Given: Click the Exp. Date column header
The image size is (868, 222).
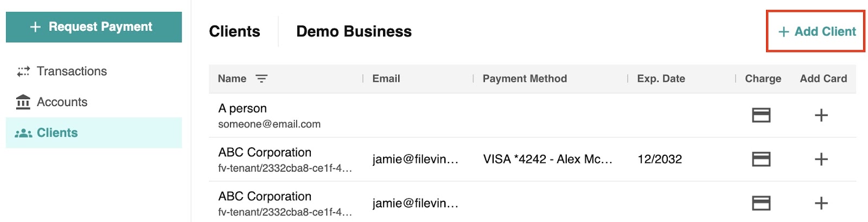Looking at the screenshot, I should coord(661,79).
